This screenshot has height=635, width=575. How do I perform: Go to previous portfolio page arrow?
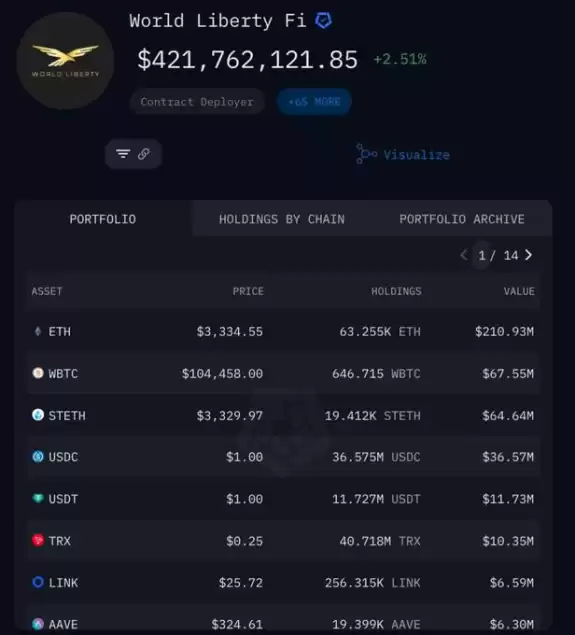(464, 255)
